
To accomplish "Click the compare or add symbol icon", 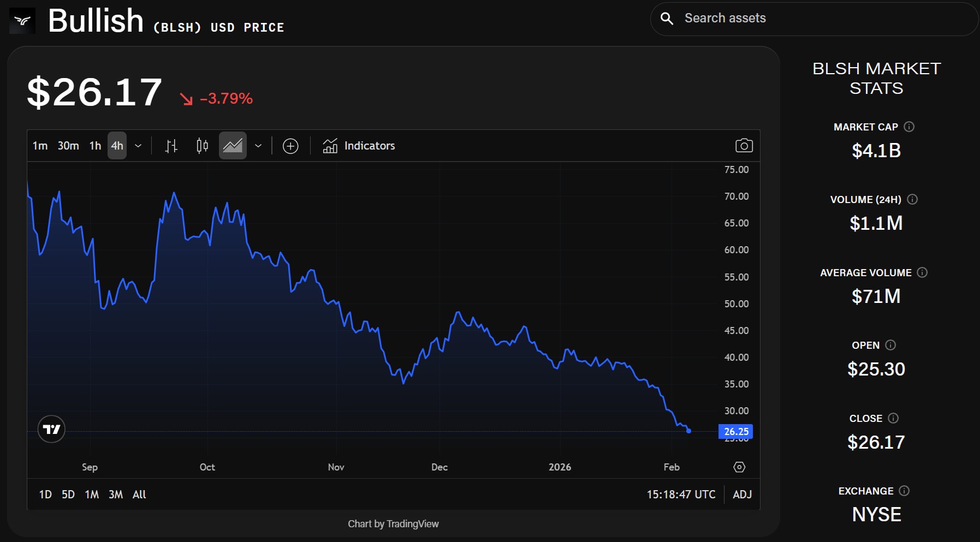I will [290, 146].
